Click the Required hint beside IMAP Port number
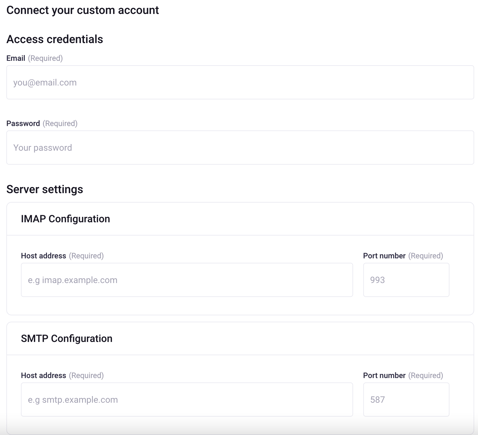 [426, 256]
